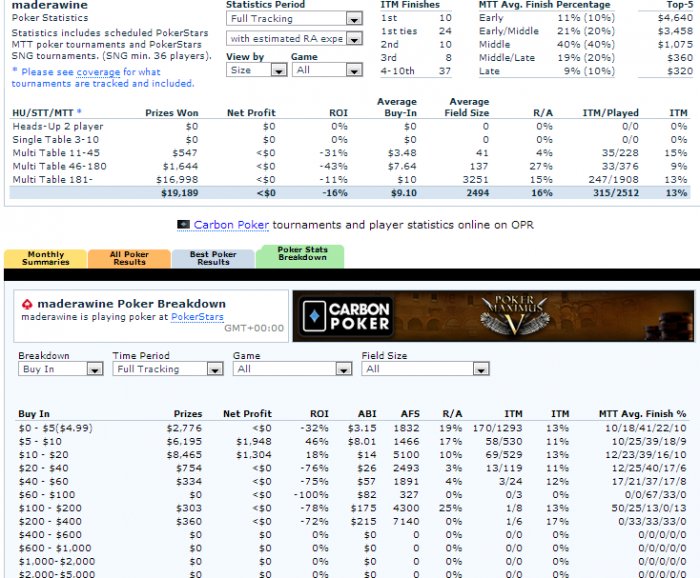Click the small Carbon Poker icon beside the link

tap(183, 225)
